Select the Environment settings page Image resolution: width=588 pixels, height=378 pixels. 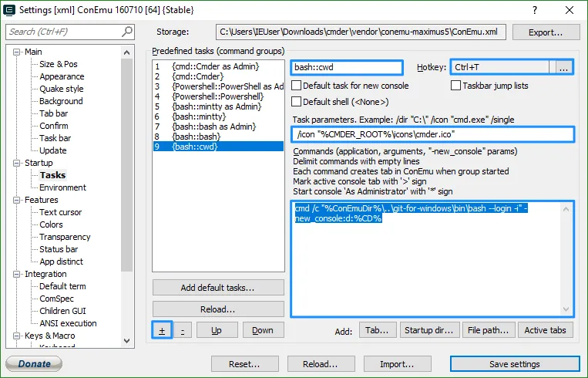(x=62, y=187)
